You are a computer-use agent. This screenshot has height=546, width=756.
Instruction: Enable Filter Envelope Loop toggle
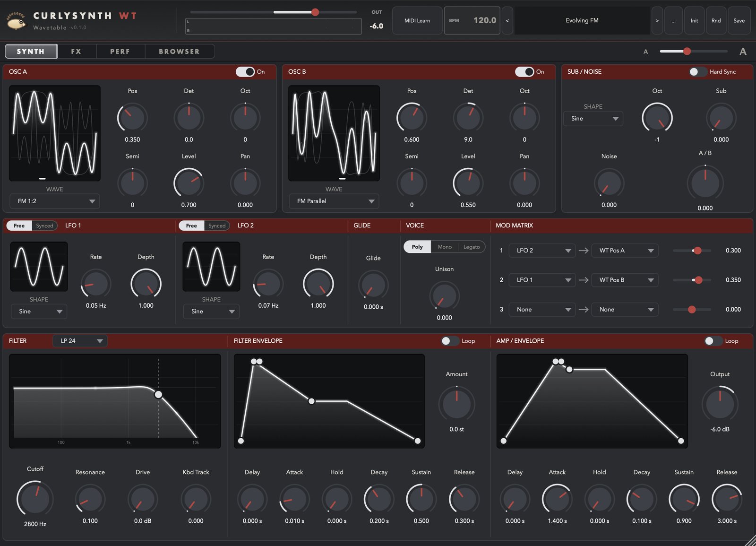point(450,341)
